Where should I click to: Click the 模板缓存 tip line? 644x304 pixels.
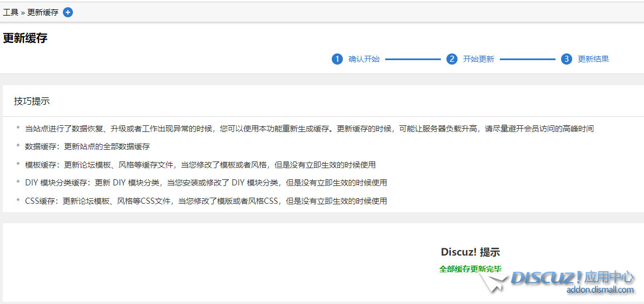[200, 165]
